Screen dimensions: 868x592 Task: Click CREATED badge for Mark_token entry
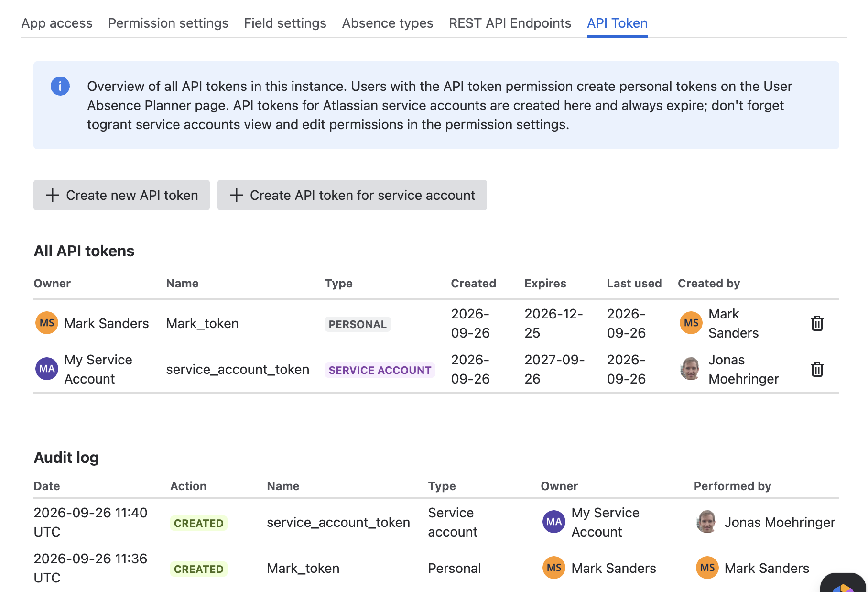(x=198, y=569)
